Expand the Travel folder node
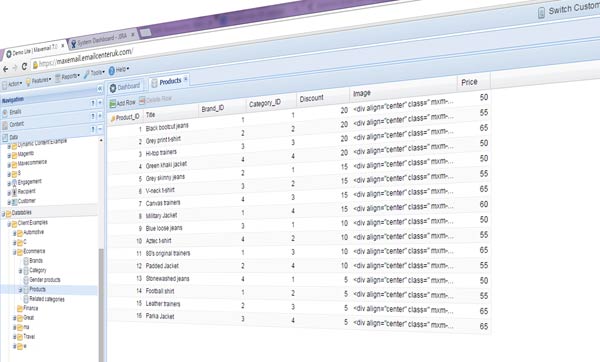Screen dimensions: 600x362 [15, 337]
